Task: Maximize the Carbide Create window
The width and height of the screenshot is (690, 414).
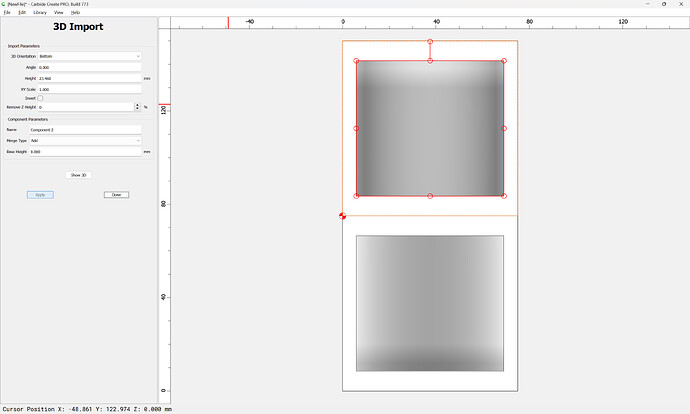Action: click(x=664, y=4)
